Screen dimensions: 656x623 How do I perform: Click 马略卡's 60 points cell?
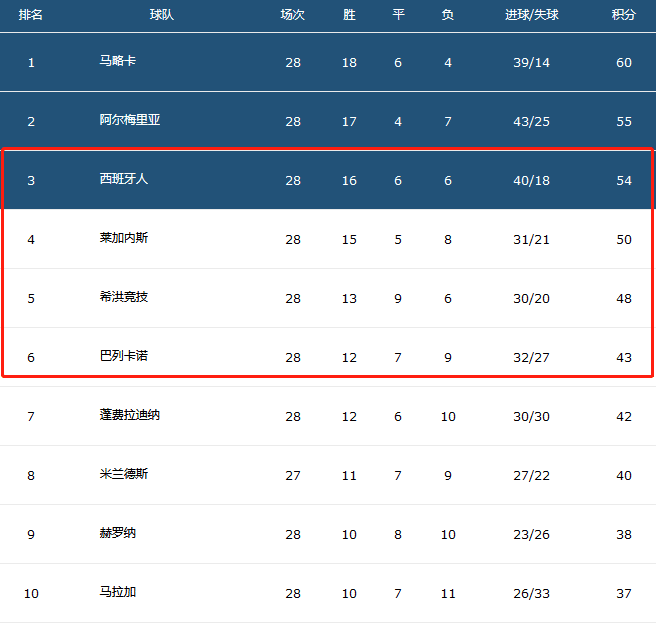point(624,63)
